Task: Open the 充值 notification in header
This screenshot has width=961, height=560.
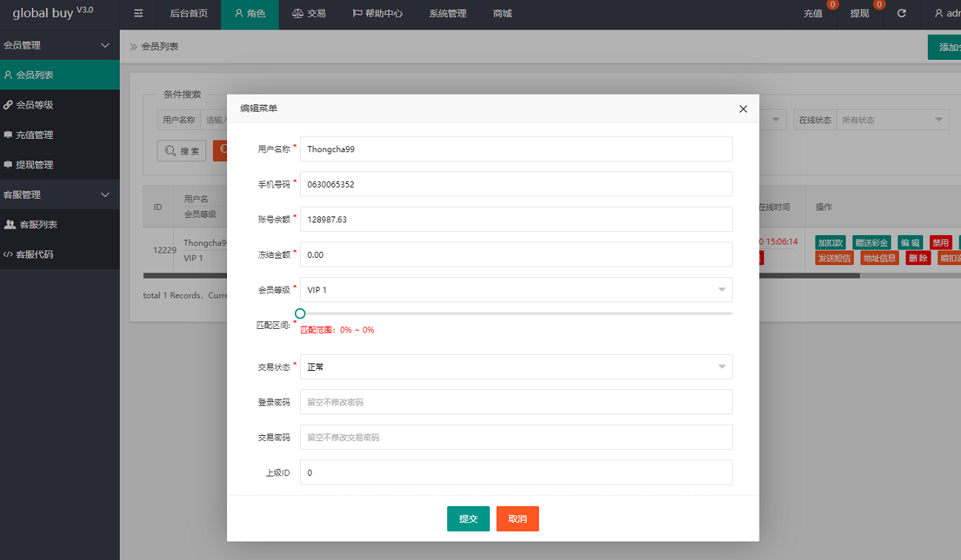Action: click(813, 13)
